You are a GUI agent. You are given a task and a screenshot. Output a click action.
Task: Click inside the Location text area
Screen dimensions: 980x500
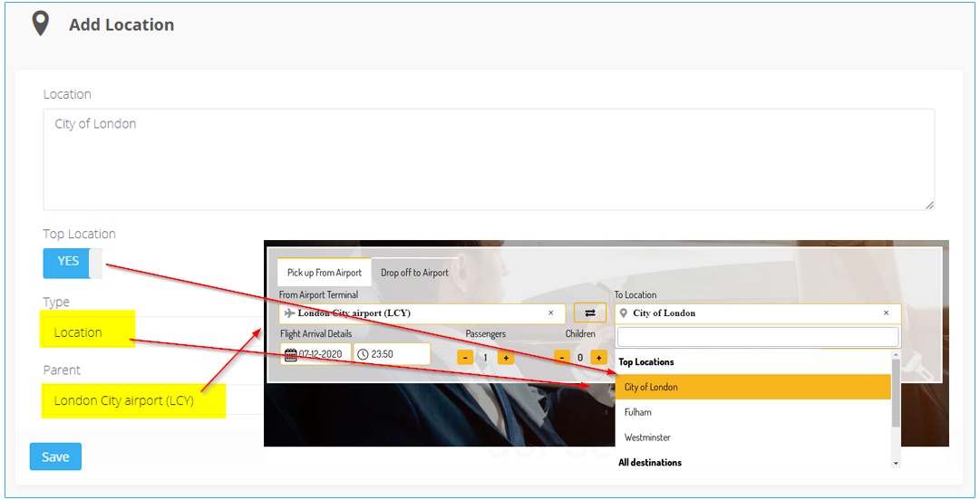click(x=489, y=159)
